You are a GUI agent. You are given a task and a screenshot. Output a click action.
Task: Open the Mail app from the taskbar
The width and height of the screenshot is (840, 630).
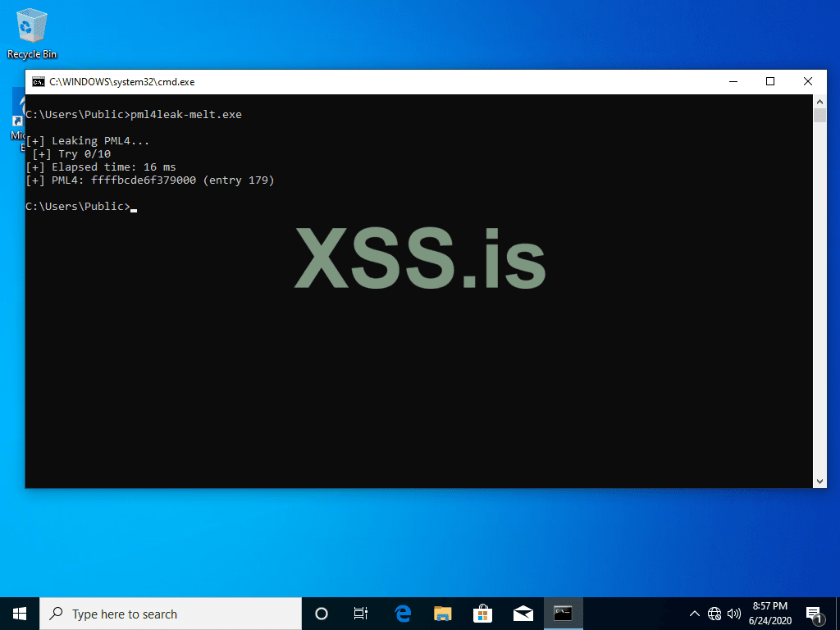coord(523,614)
